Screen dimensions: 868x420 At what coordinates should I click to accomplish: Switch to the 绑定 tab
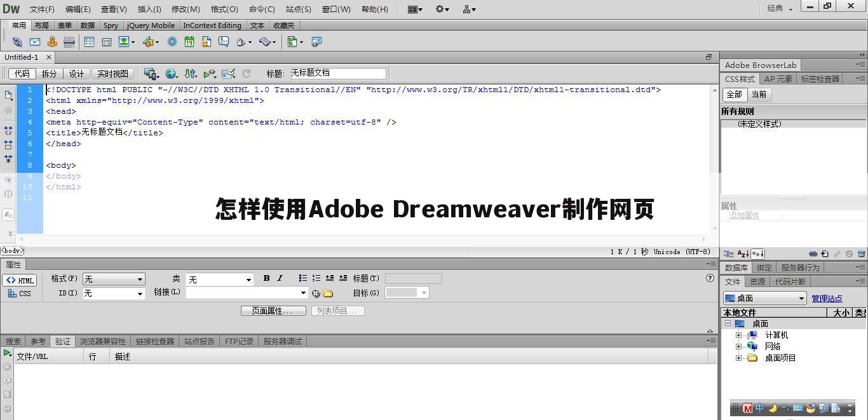click(x=764, y=268)
